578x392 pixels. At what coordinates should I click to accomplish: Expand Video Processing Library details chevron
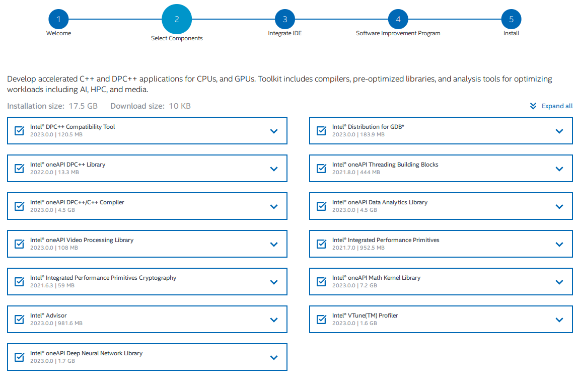(x=274, y=244)
